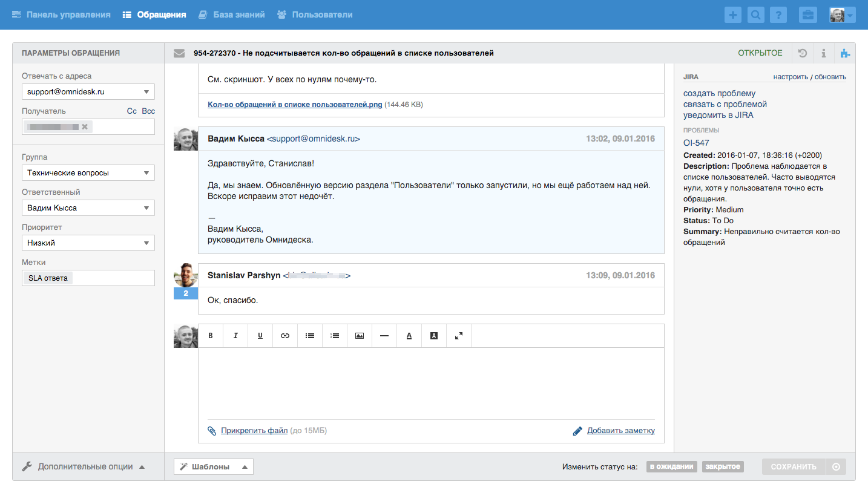The height and width of the screenshot is (493, 868).
Task: Open Пользователи tab
Action: pos(315,15)
